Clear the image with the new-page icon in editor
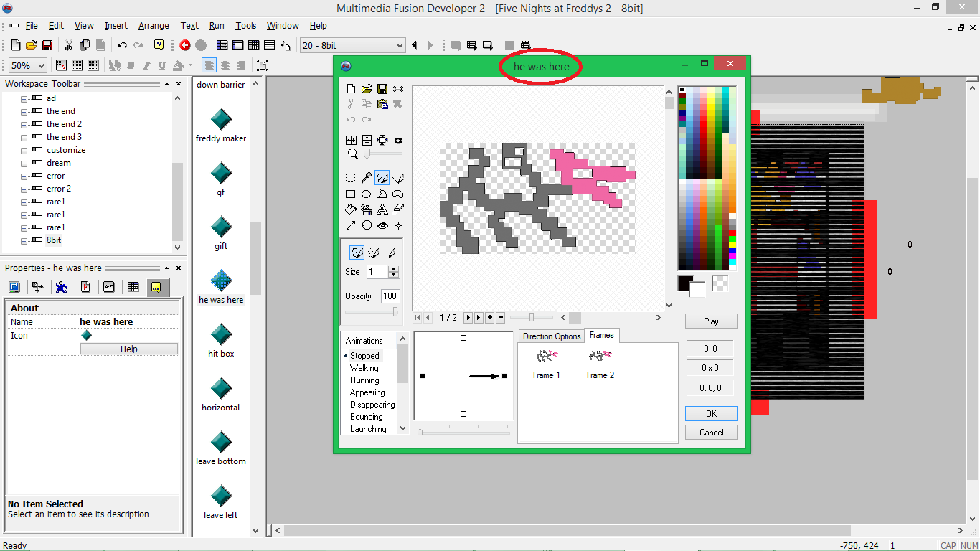 (x=351, y=89)
